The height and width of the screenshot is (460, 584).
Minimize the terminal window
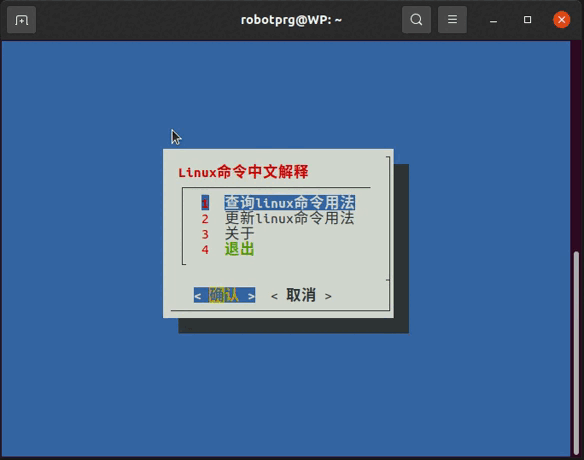tap(493, 20)
